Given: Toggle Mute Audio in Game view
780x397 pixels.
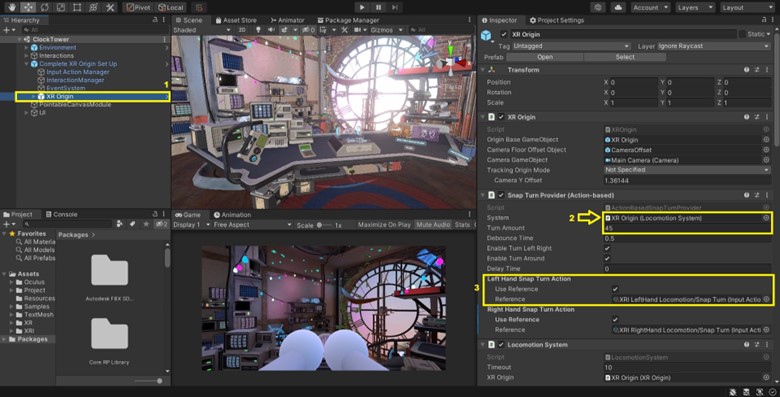Looking at the screenshot, I should [433, 225].
